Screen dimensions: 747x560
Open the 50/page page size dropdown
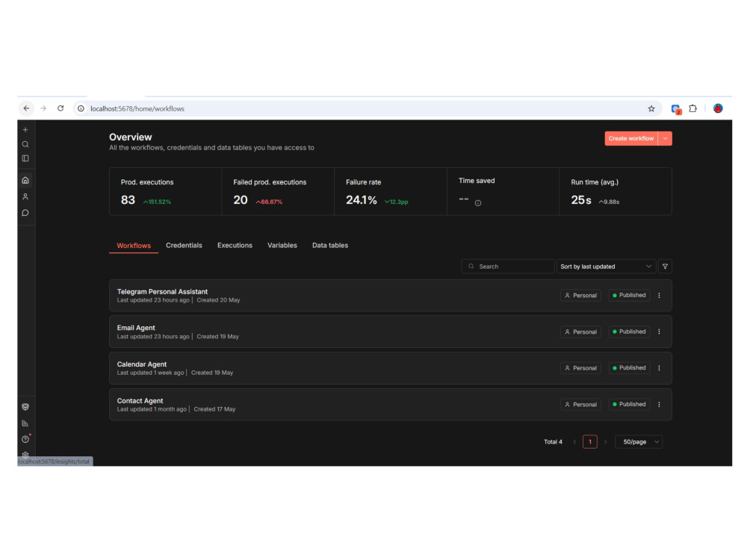coord(639,442)
